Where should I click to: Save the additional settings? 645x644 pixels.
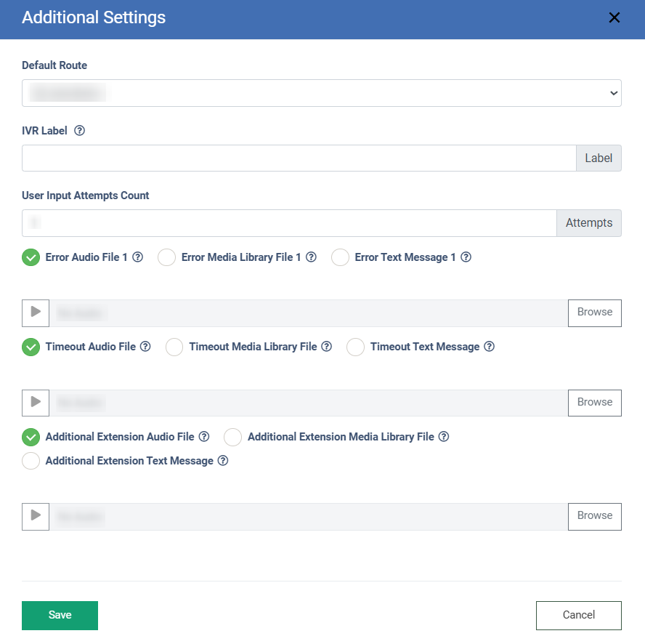point(60,615)
